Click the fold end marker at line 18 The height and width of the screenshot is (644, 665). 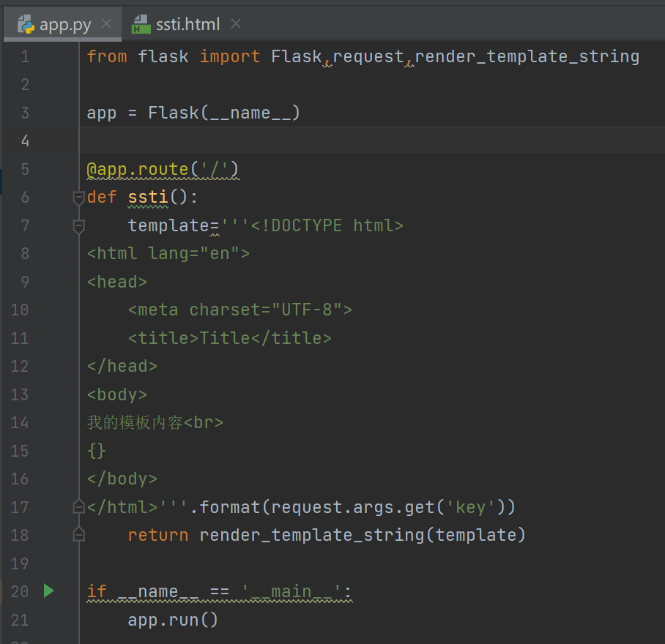pos(78,535)
